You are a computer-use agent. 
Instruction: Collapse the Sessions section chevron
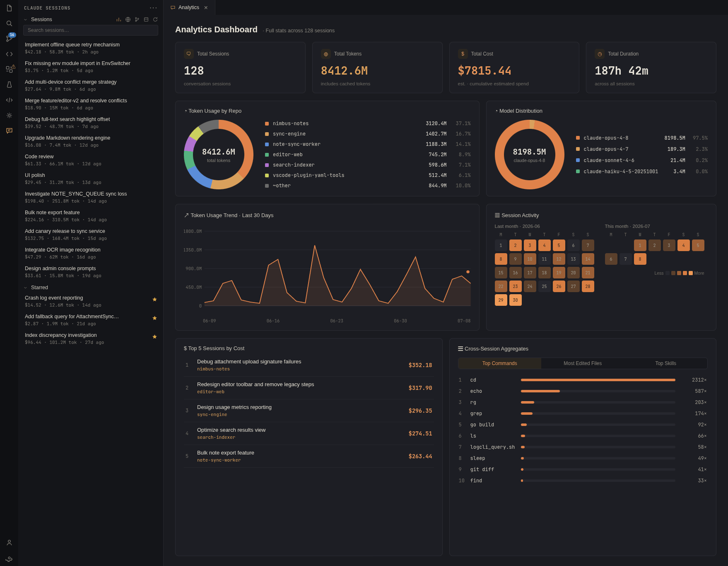pyautogui.click(x=25, y=19)
